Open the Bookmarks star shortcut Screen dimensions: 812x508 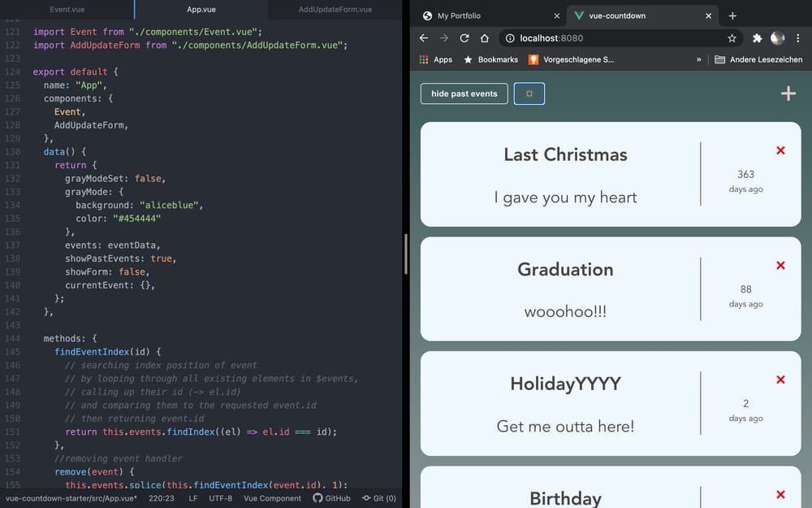[490, 59]
